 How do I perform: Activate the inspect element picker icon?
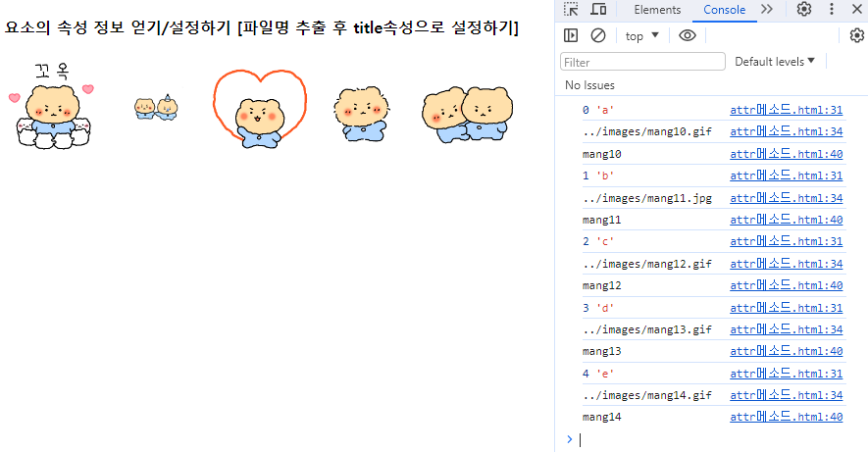(571, 10)
